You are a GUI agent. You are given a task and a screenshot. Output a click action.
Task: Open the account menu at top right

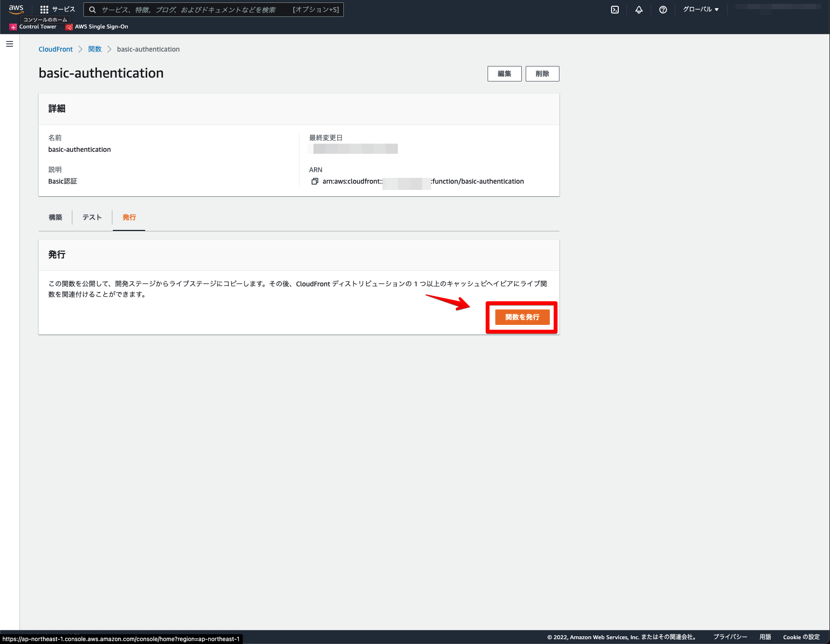coord(778,8)
